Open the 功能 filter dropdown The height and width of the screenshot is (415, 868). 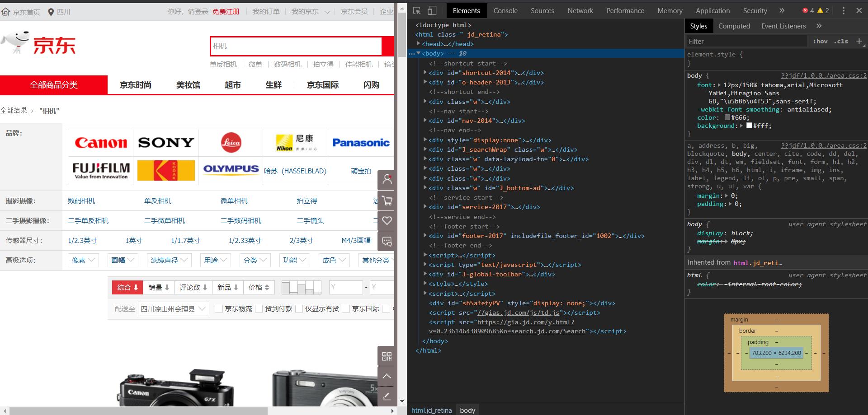pyautogui.click(x=295, y=261)
